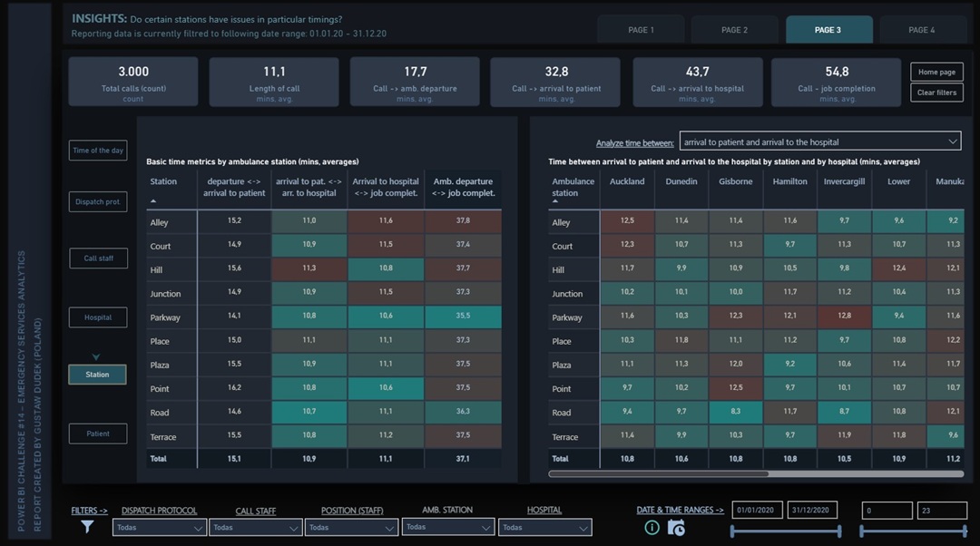
Task: Click the Clear filters button
Action: (x=936, y=93)
